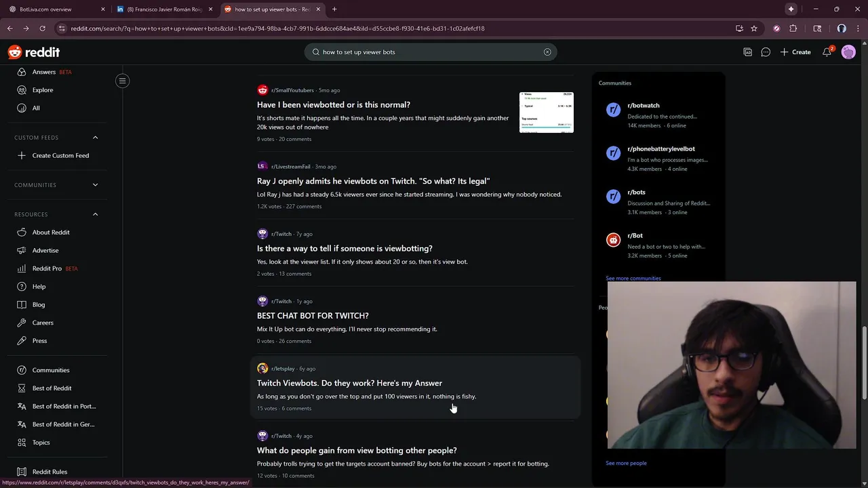Screen dimensions: 868x488
Task: Click the r/phonebatterylevelbot community icon
Action: 613,153
